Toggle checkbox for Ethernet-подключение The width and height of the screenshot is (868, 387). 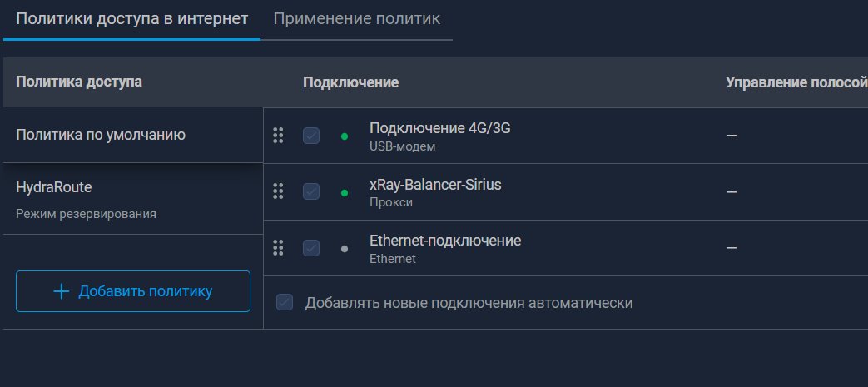tap(311, 248)
